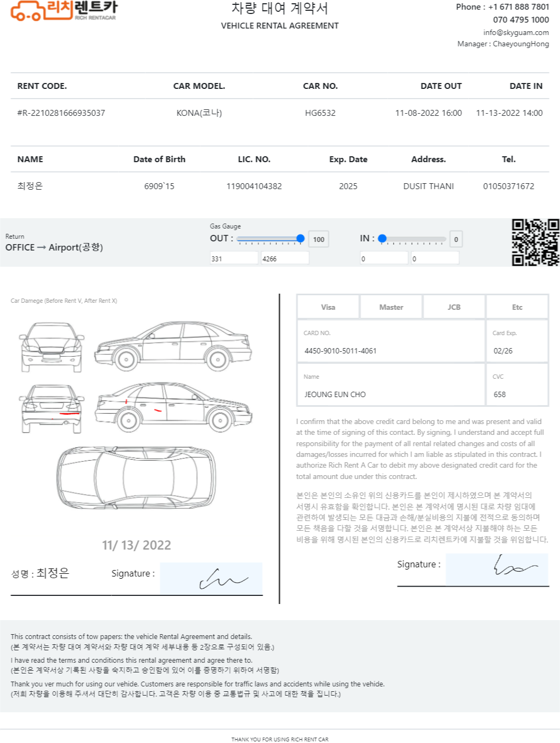Click the customer signature box on left

pyautogui.click(x=211, y=579)
